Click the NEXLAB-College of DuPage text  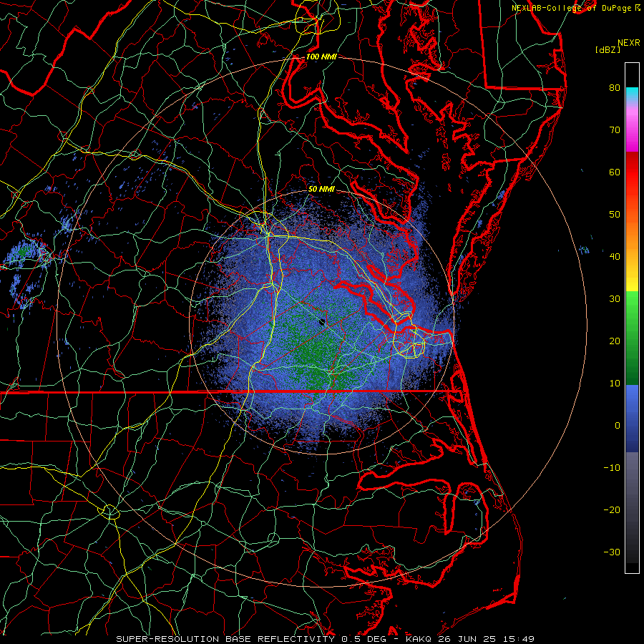(x=572, y=8)
